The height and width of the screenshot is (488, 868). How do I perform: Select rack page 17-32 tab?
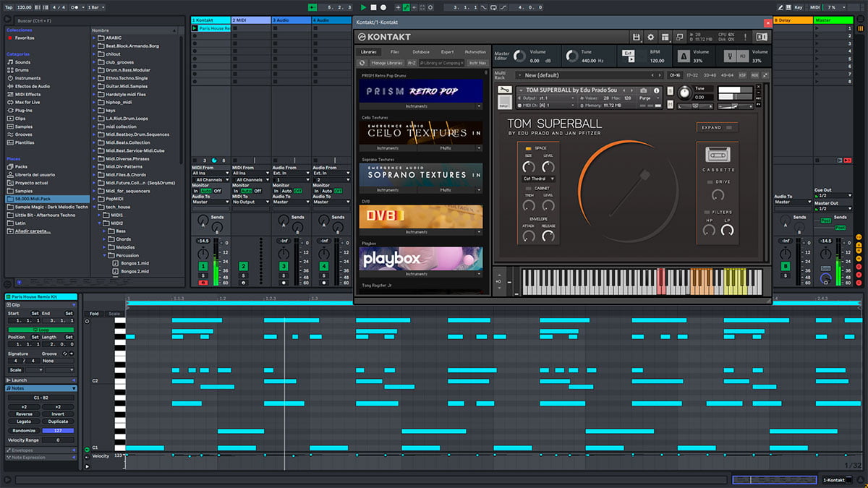click(692, 75)
